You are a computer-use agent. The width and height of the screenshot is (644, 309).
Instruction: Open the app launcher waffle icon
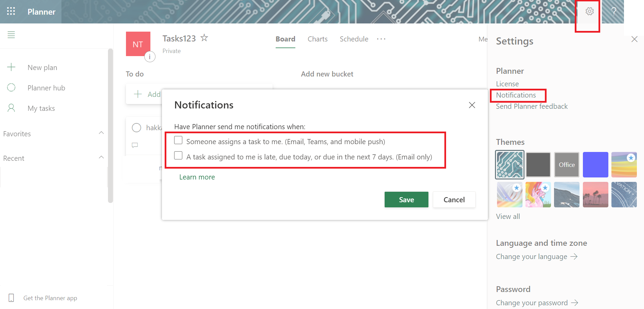tap(11, 11)
